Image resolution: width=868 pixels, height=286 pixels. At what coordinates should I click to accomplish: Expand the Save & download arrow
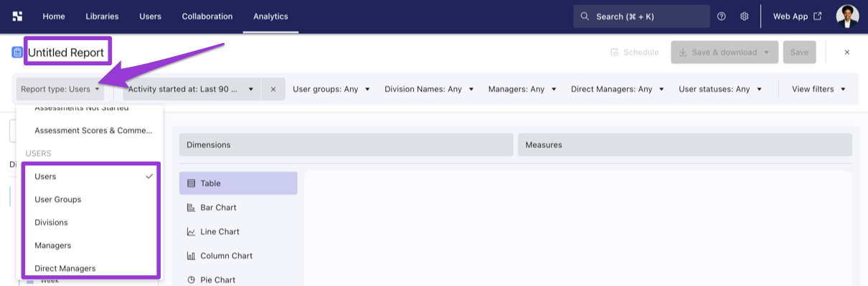coord(768,52)
